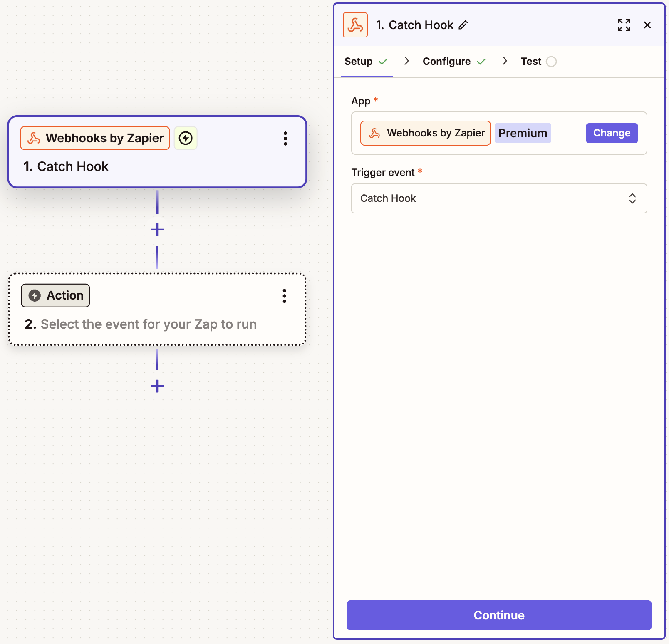Screen dimensions: 669x644
Task: Expand the panel using the fullscreen icon
Action: (624, 25)
